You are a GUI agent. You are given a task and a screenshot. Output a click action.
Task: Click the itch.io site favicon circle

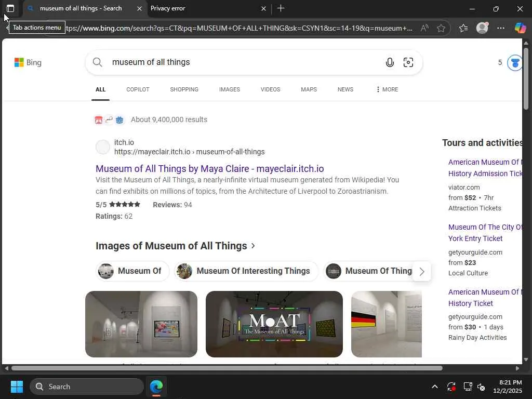click(103, 147)
